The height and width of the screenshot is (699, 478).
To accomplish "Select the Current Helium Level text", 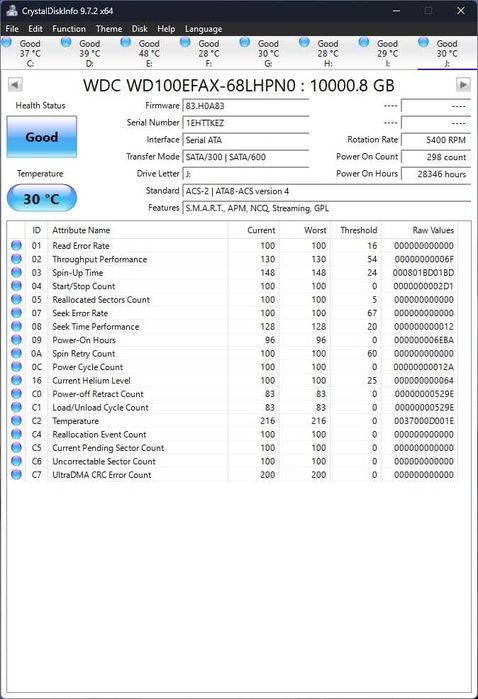I will point(91,380).
